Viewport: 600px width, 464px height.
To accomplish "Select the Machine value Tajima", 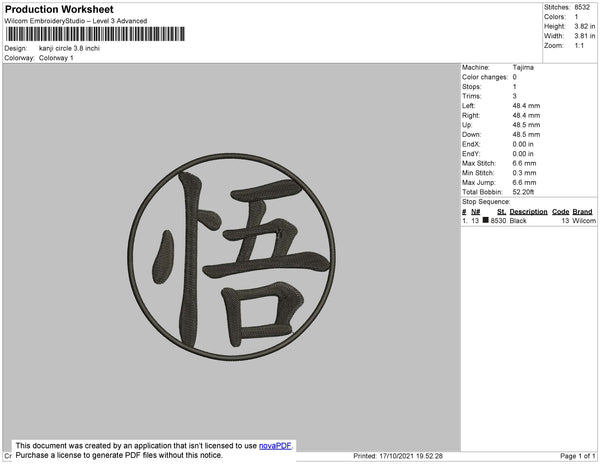I will 523,67.
